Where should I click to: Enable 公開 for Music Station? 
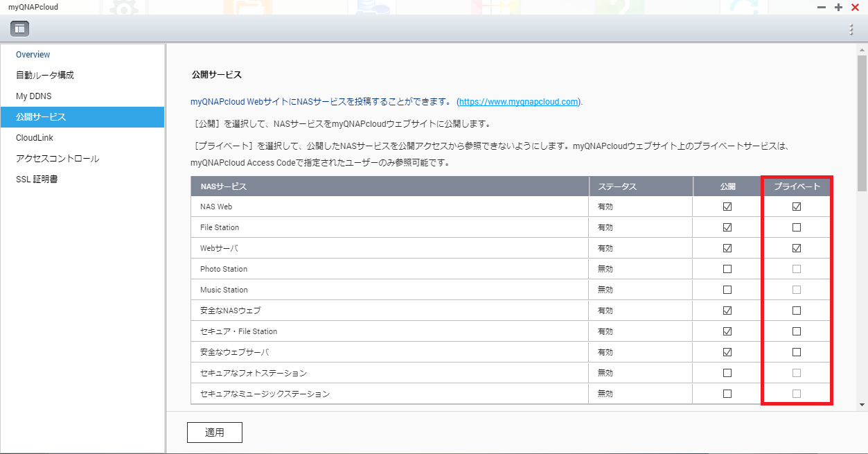point(727,290)
